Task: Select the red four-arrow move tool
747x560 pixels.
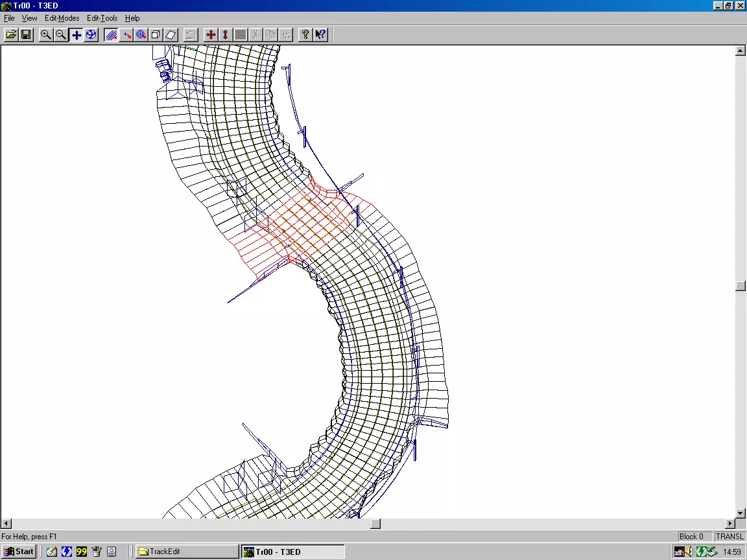Action: 211,35
